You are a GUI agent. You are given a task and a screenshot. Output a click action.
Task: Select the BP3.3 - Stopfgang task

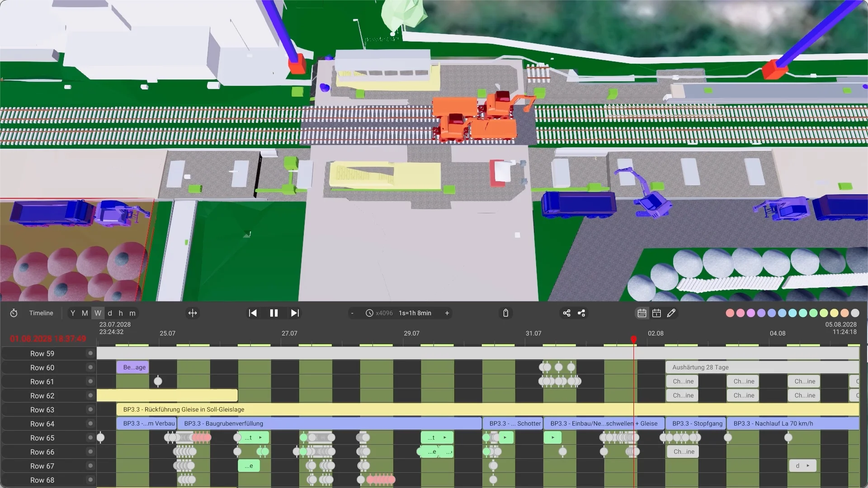pos(696,423)
